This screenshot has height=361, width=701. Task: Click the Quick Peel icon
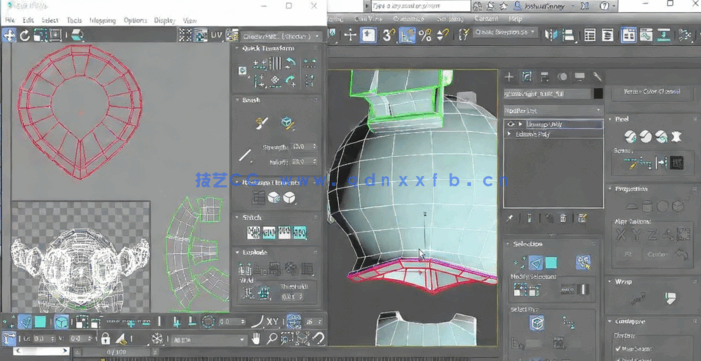(x=630, y=136)
